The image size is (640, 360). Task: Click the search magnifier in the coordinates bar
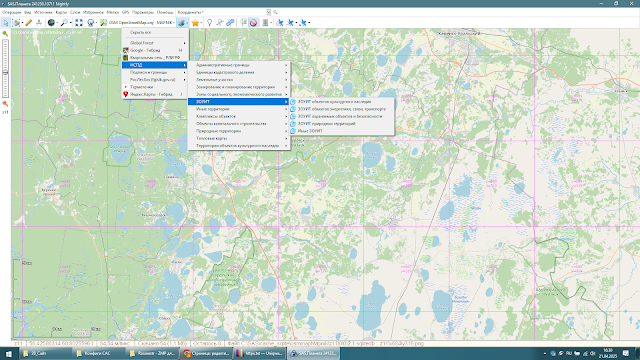pos(275,12)
